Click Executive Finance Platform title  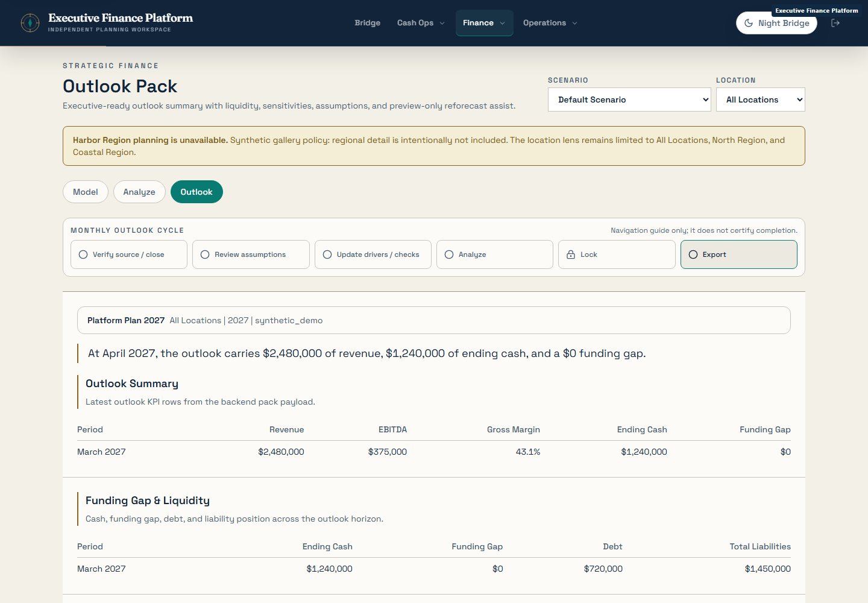tap(121, 17)
